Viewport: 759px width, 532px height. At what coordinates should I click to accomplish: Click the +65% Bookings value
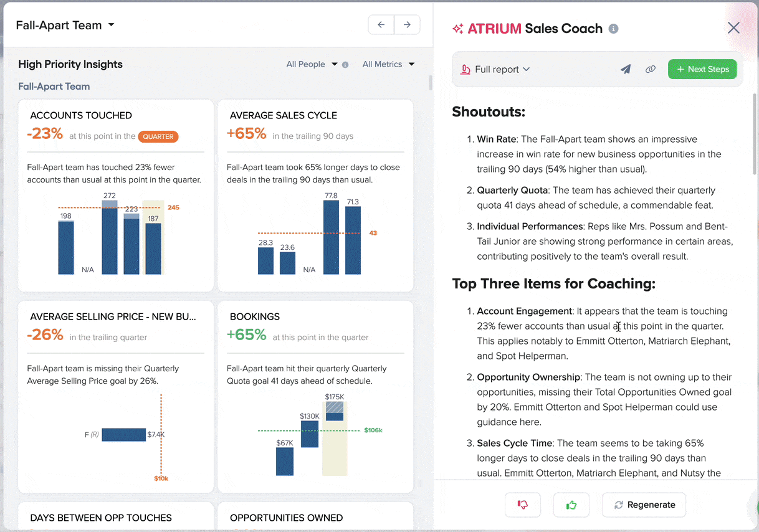247,335
